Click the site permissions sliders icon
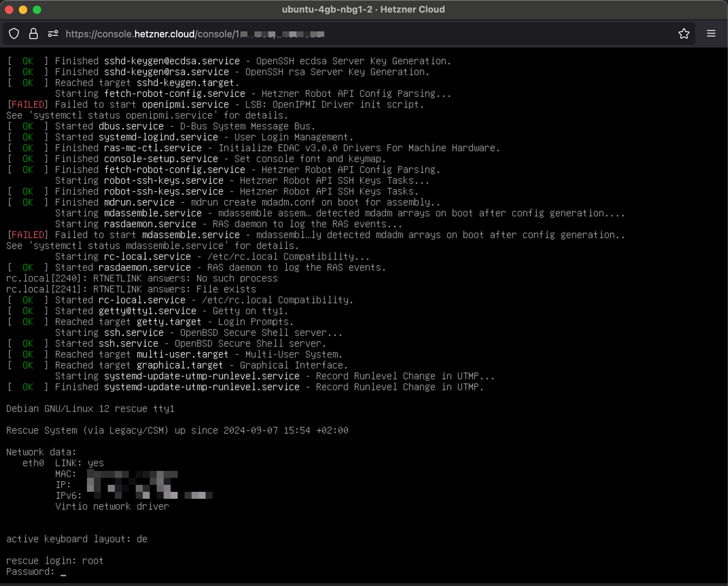Viewport: 728px width, 586px height. (53, 34)
